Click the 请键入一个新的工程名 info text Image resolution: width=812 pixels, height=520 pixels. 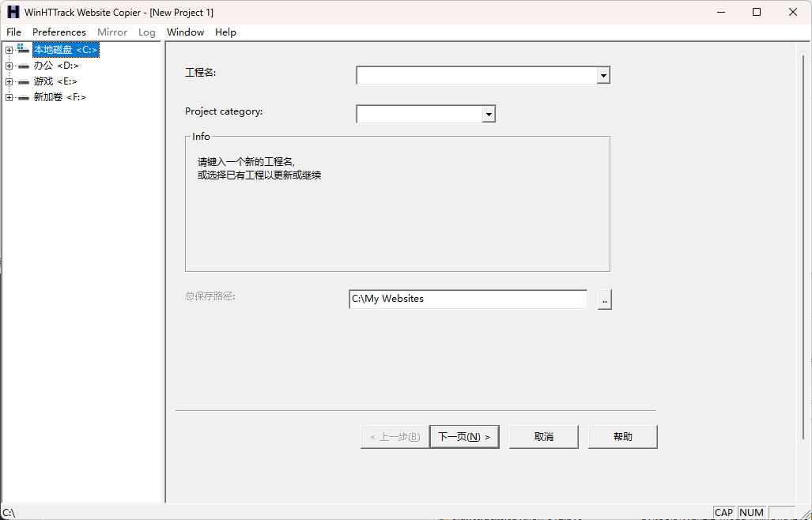247,162
